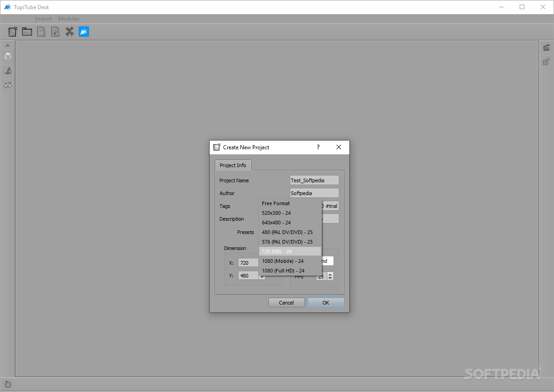Screen dimensions: 554x392
Task: Pick 480 (PAL DV/DVD) - 25 preset option
Action: coord(287,232)
